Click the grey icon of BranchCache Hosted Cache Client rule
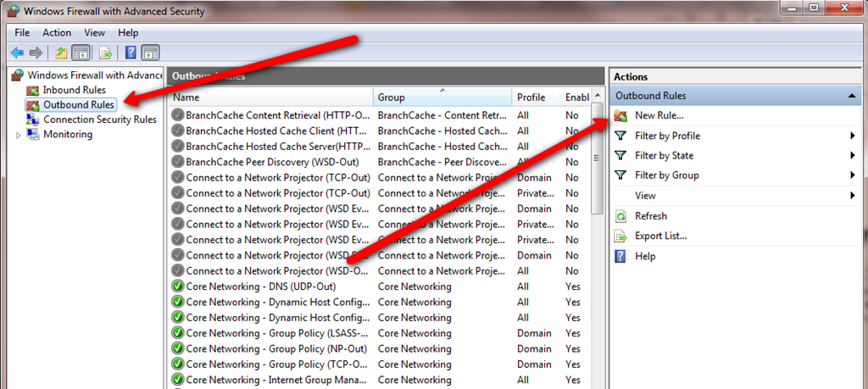This screenshot has width=868, height=389. [x=178, y=131]
